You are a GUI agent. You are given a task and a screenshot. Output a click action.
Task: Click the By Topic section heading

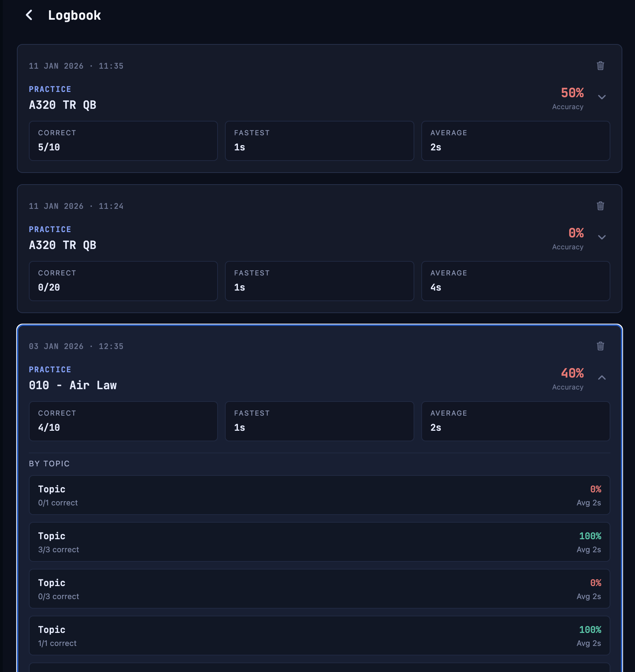49,464
